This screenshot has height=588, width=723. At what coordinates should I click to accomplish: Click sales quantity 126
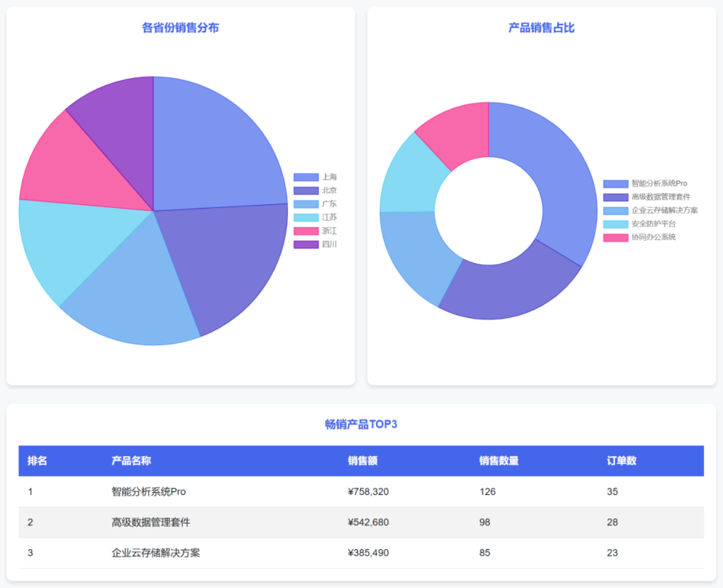[x=487, y=492]
